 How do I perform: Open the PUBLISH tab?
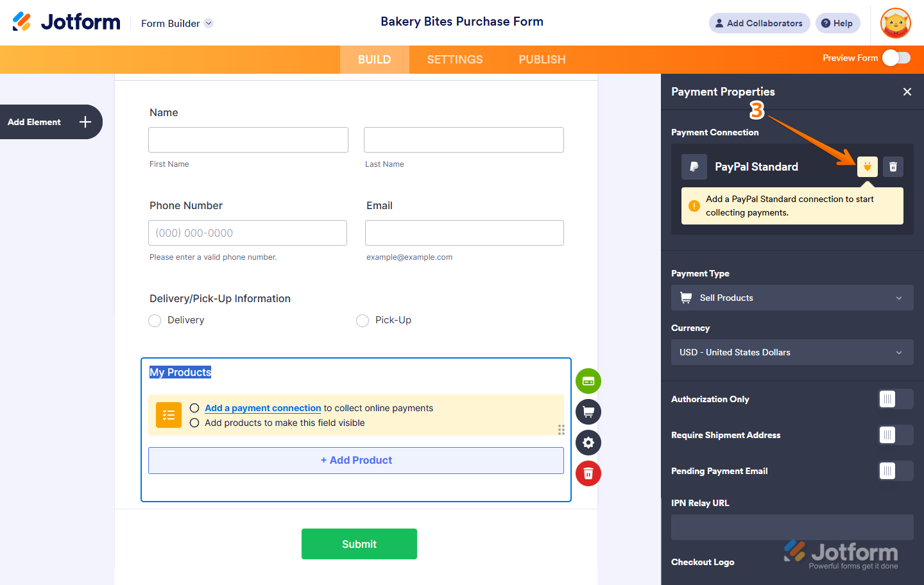click(542, 59)
